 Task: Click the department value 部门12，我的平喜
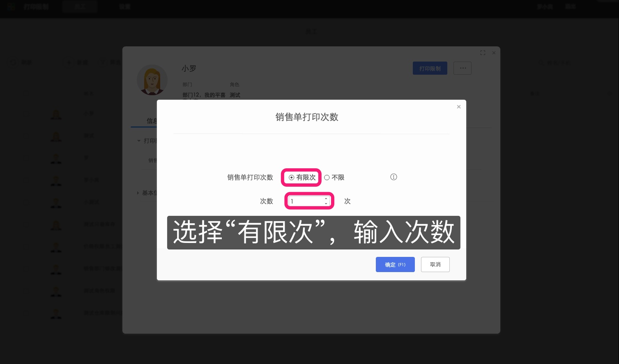[x=204, y=95]
